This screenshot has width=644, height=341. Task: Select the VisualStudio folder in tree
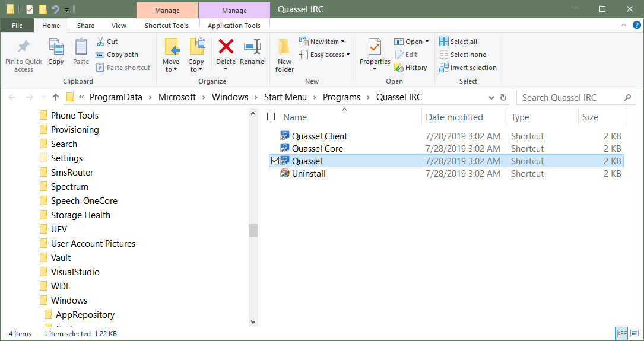[x=69, y=272]
